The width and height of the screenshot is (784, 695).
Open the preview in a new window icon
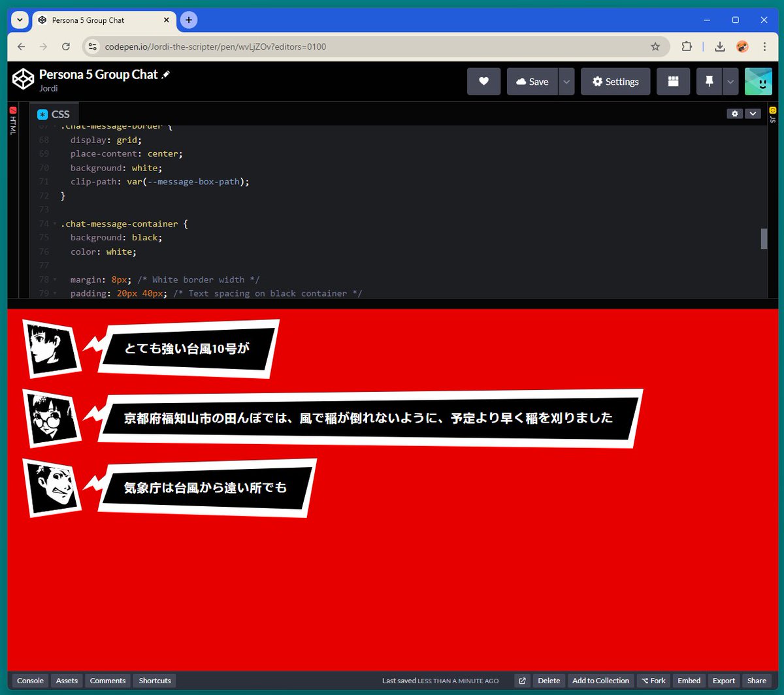tap(523, 681)
